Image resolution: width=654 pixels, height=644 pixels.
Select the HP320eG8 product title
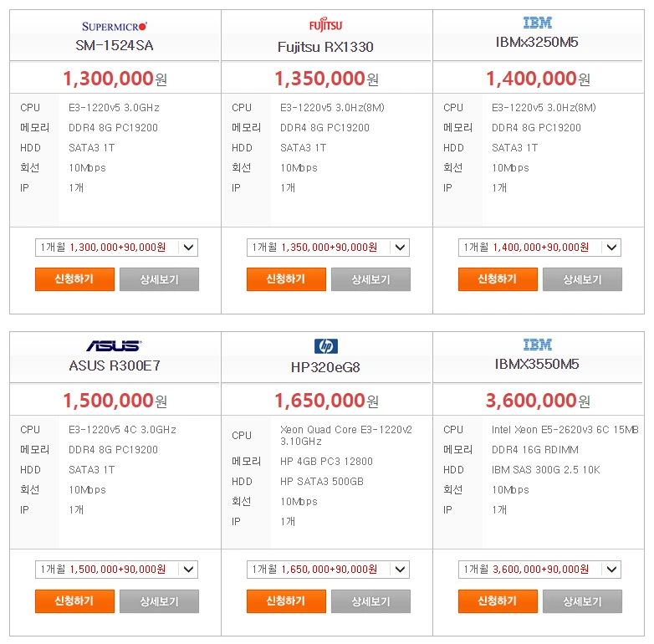click(x=325, y=367)
